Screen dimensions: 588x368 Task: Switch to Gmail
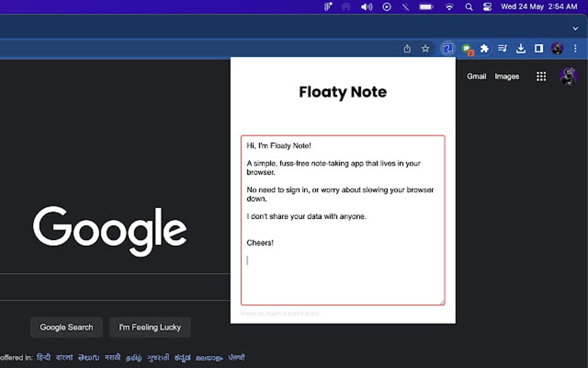coord(476,76)
